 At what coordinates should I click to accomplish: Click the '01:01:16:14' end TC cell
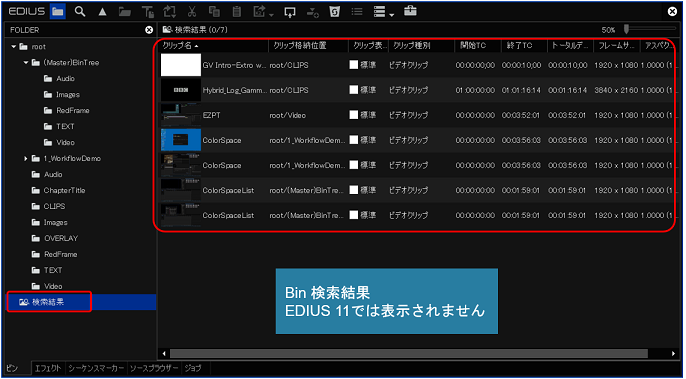tap(522, 90)
